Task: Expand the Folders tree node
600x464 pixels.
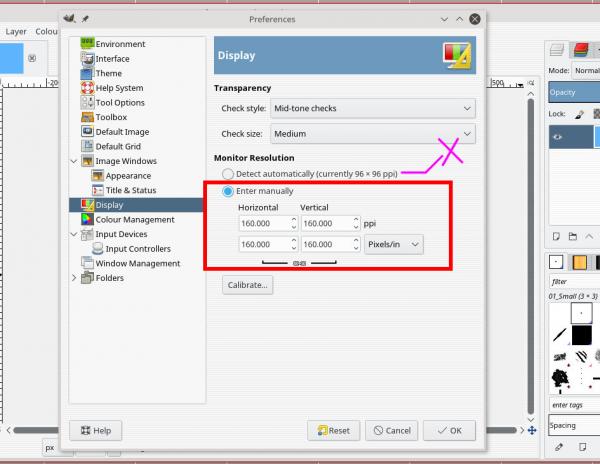Action: tap(74, 278)
